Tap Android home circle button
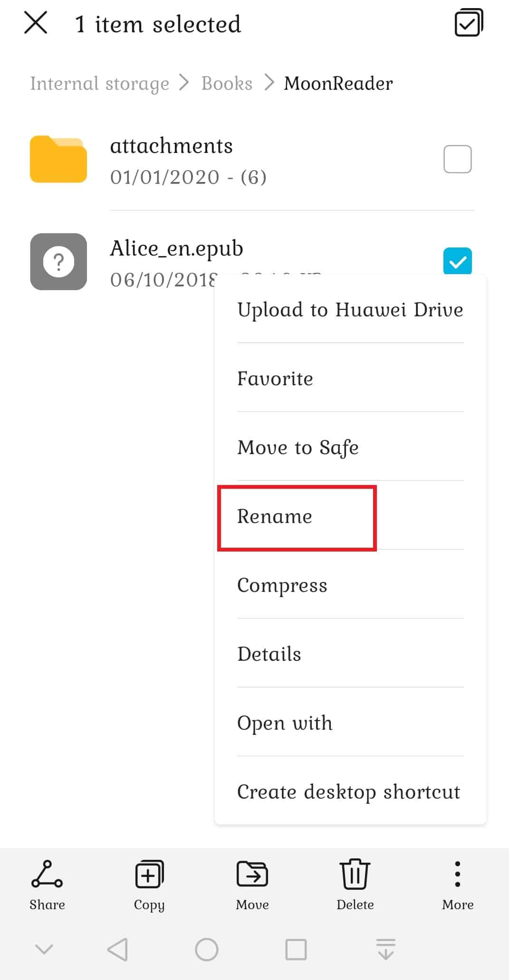 point(207,950)
